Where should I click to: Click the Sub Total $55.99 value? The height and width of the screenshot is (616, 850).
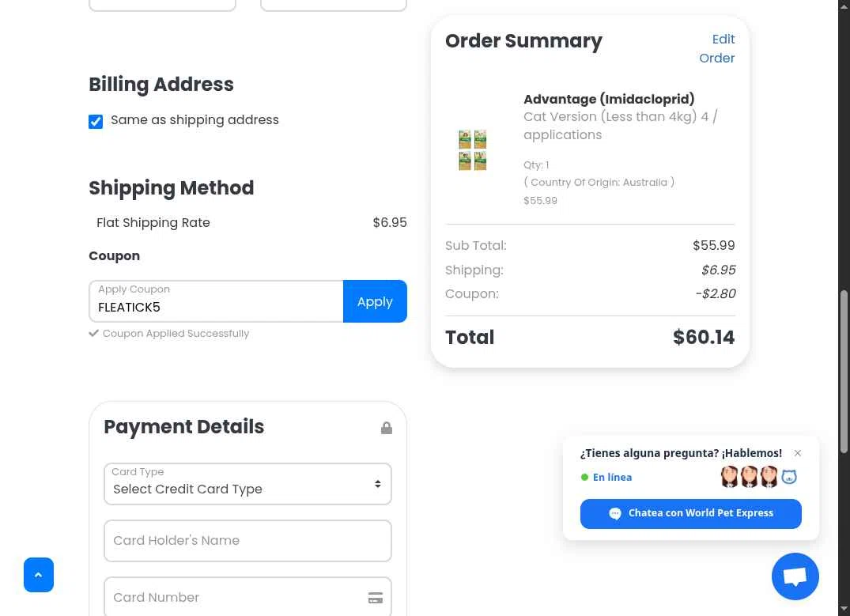(713, 246)
